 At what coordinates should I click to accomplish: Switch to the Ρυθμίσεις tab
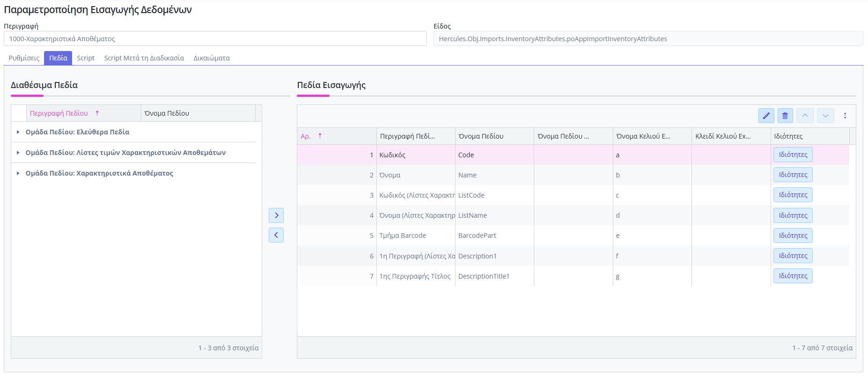click(x=24, y=58)
